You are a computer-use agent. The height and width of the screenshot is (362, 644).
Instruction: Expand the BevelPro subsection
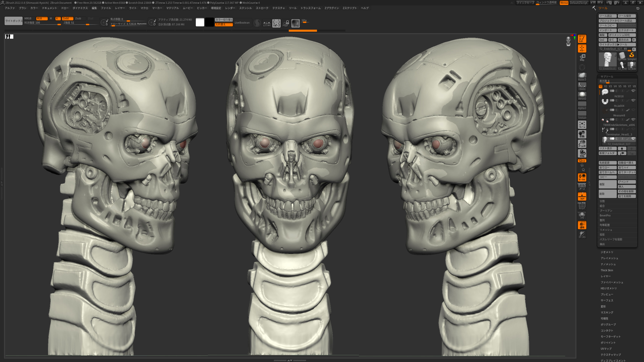(x=605, y=215)
